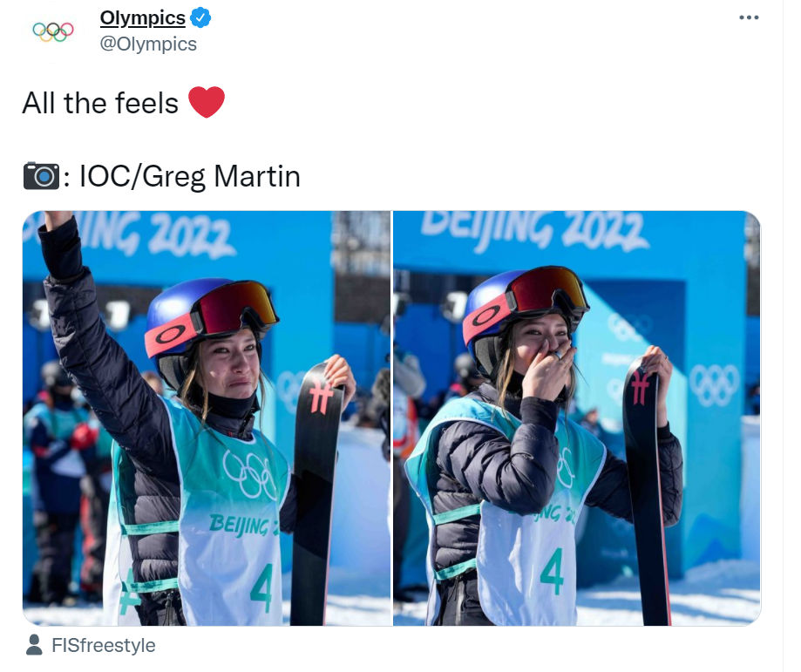This screenshot has width=801, height=672.
Task: Open the tweet's three-dot more options menu
Action: [x=749, y=17]
